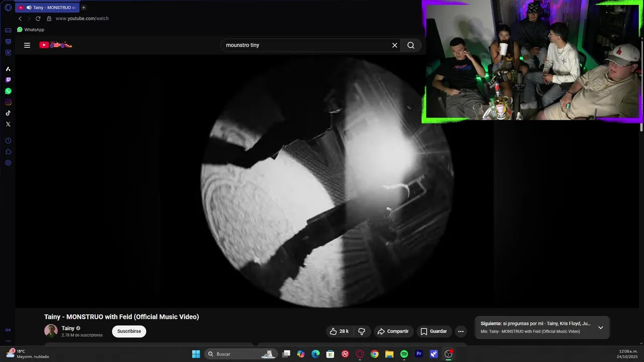
Task: Click 'Mix: Tainy - MONSTRUO with Feid' text
Action: (x=530, y=331)
